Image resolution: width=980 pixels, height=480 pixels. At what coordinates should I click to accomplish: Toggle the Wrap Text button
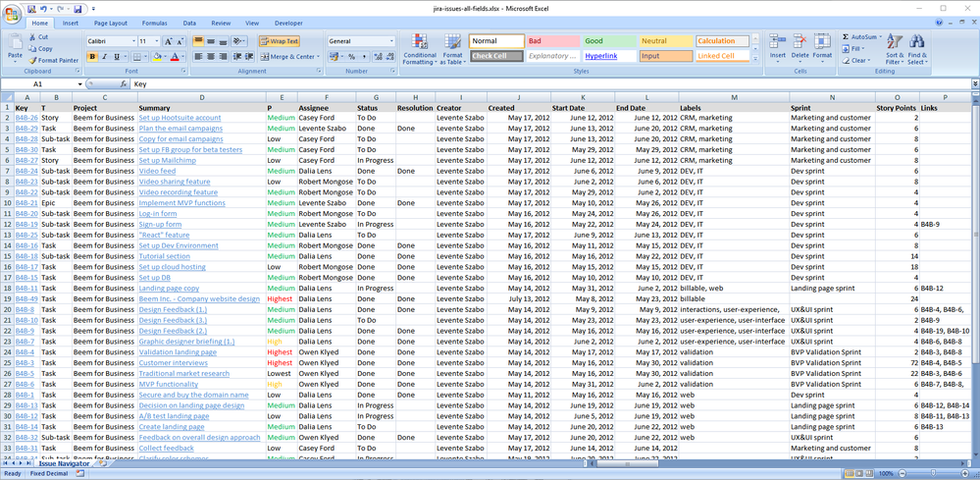[x=280, y=41]
